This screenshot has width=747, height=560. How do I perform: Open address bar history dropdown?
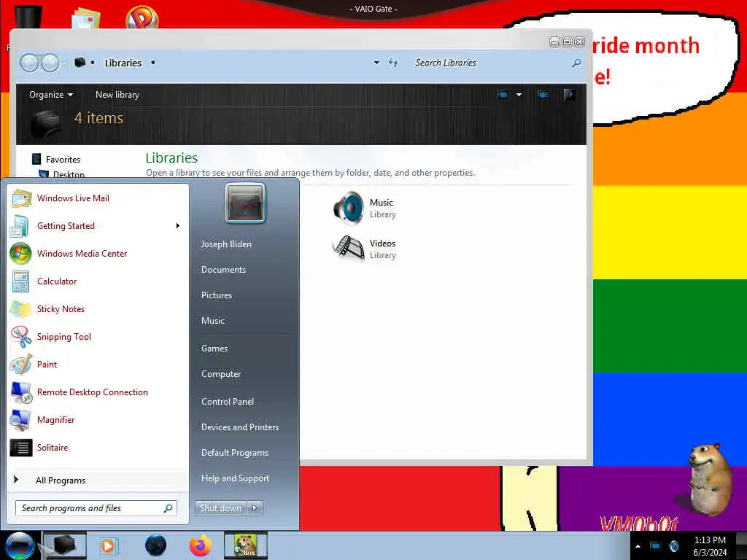pos(376,63)
